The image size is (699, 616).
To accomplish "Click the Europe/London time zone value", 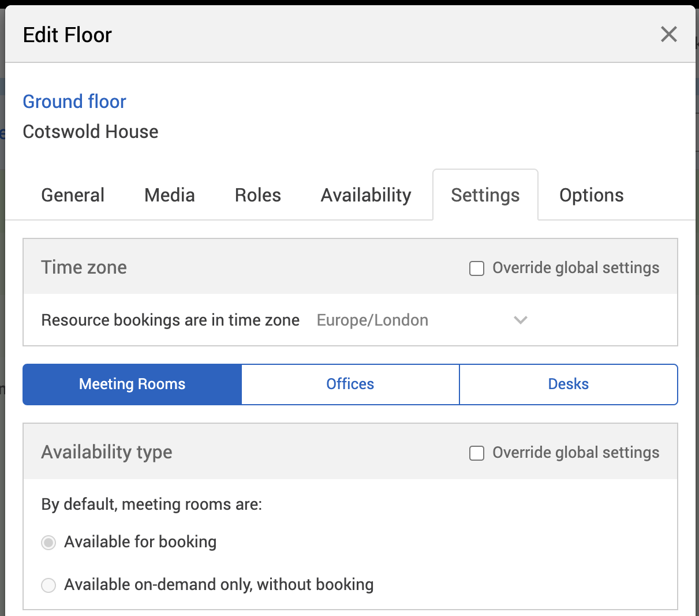I will [x=373, y=320].
